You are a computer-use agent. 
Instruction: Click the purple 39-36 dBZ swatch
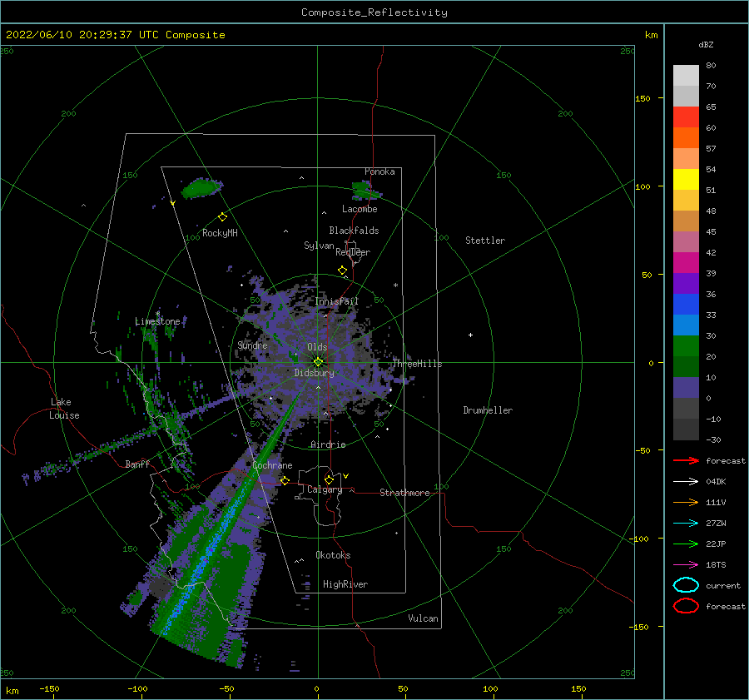point(686,283)
